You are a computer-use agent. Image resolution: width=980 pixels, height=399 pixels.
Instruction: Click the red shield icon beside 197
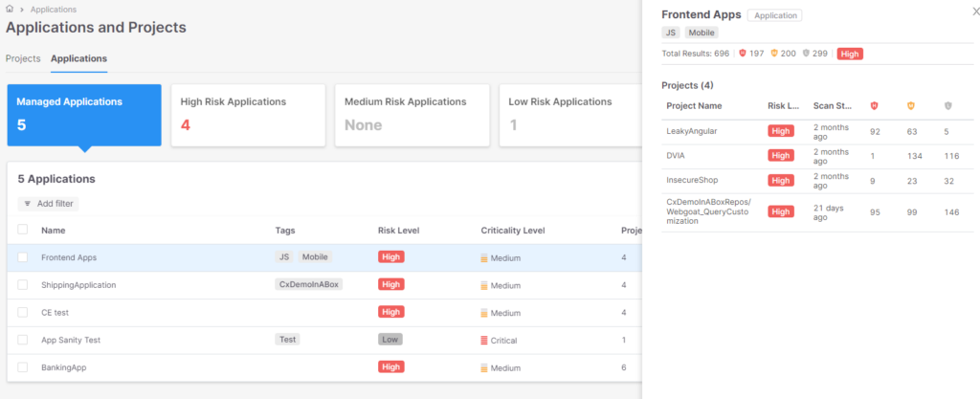pyautogui.click(x=743, y=54)
